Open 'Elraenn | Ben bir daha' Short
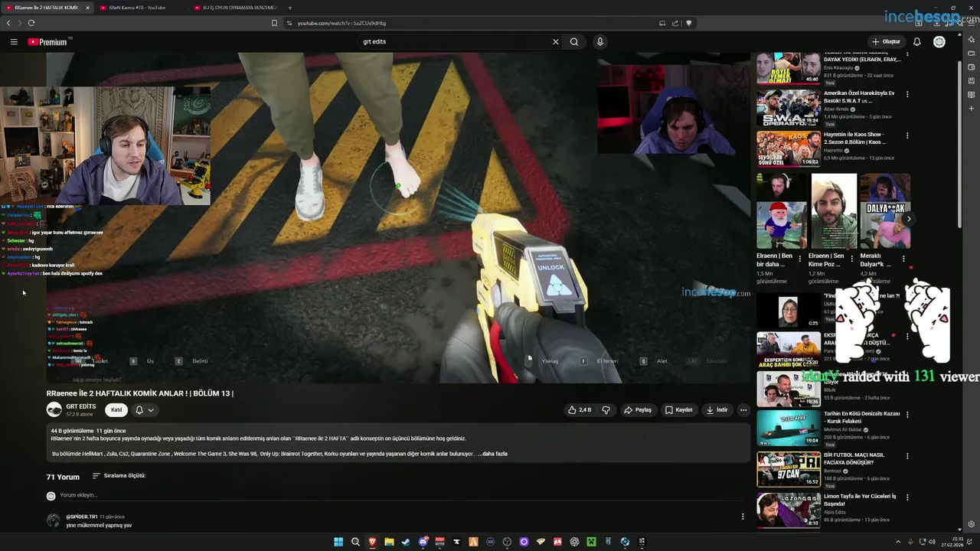The image size is (980, 551). [782, 211]
